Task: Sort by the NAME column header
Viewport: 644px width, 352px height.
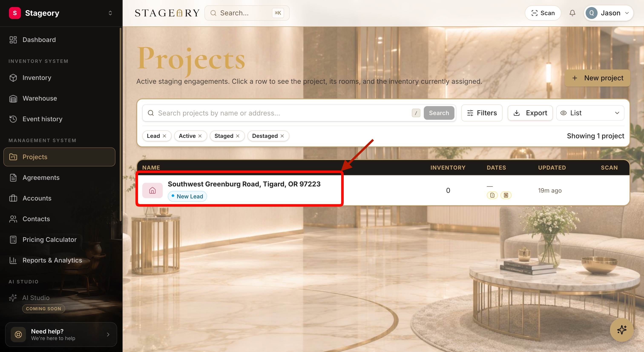Action: click(x=151, y=168)
